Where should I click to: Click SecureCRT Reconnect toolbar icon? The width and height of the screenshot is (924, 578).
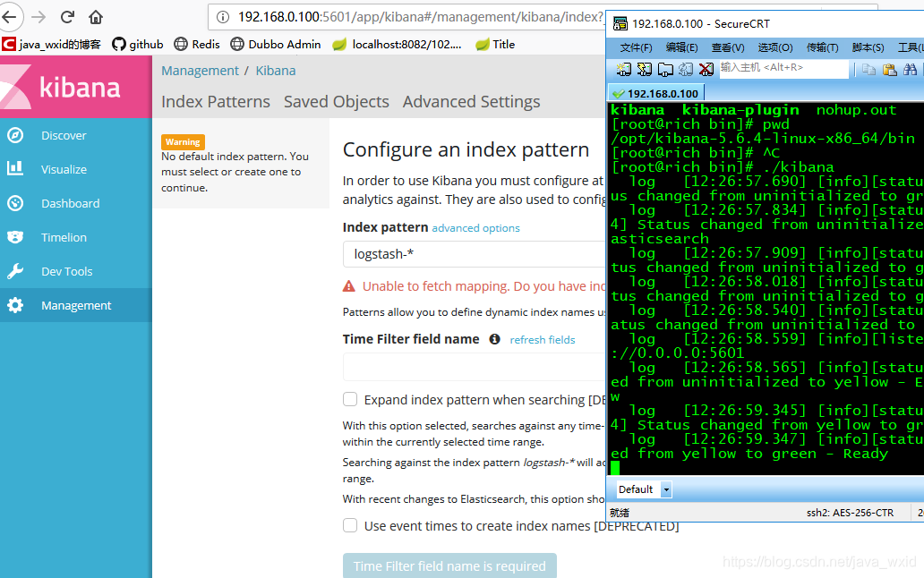click(685, 70)
